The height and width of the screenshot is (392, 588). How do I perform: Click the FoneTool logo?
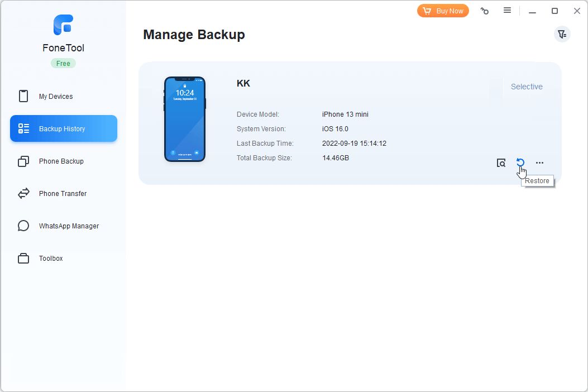tap(63, 25)
